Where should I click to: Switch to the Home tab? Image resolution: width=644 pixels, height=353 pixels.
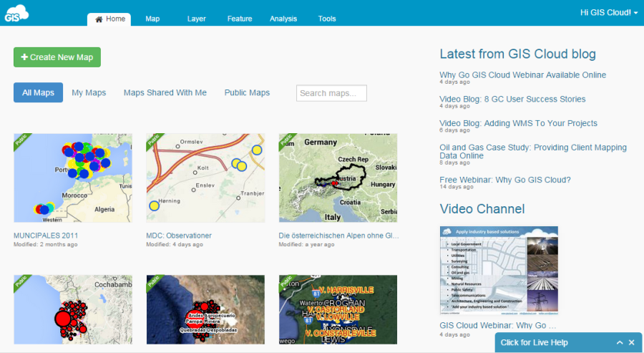[109, 19]
